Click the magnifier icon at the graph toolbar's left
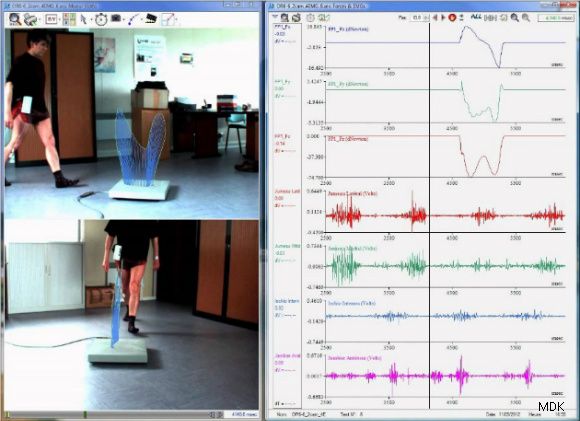Screen dimensions: 580x421 coord(284,17)
